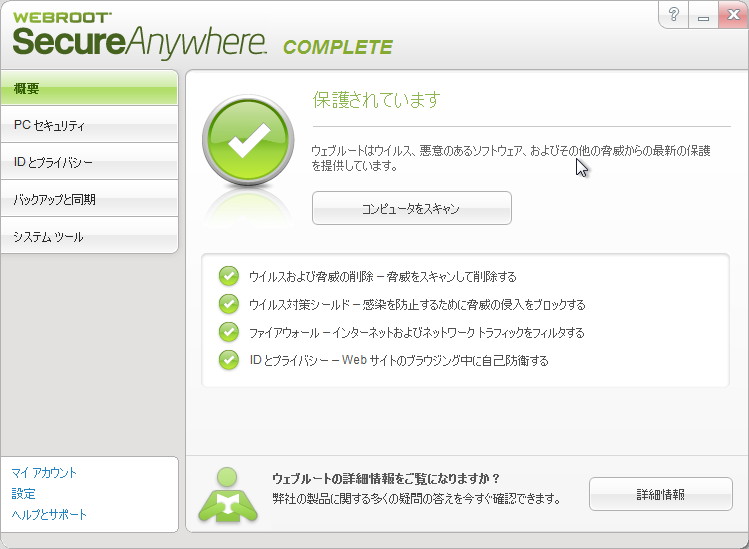Click the COMPLETE edition label
The width and height of the screenshot is (749, 549).
338,47
